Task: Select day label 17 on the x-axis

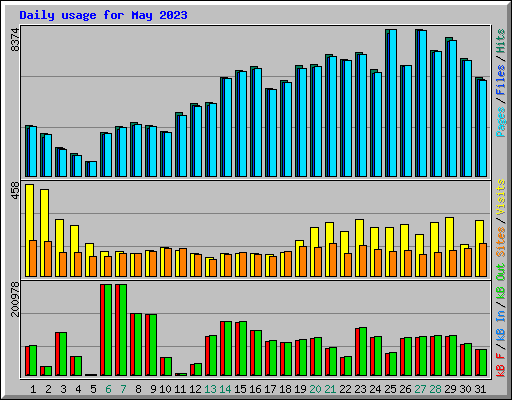Action: coord(270,389)
